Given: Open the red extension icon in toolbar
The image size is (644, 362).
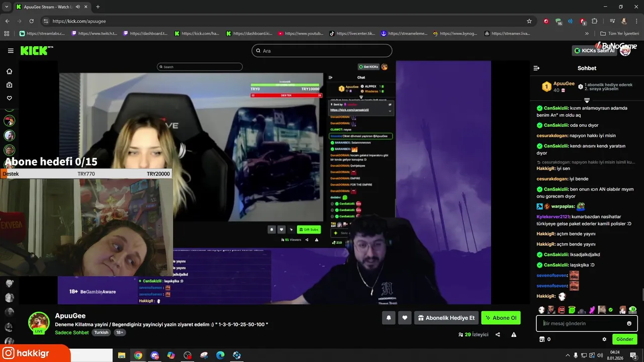Looking at the screenshot, I should (x=546, y=21).
